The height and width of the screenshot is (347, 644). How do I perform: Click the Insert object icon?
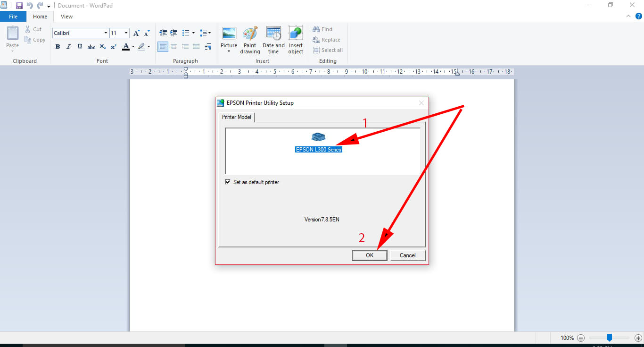[296, 40]
